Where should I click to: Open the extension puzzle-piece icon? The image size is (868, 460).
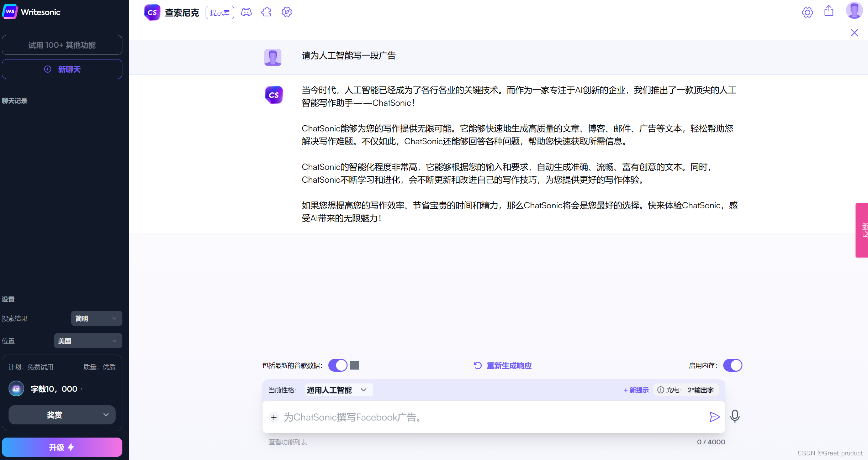pos(266,12)
